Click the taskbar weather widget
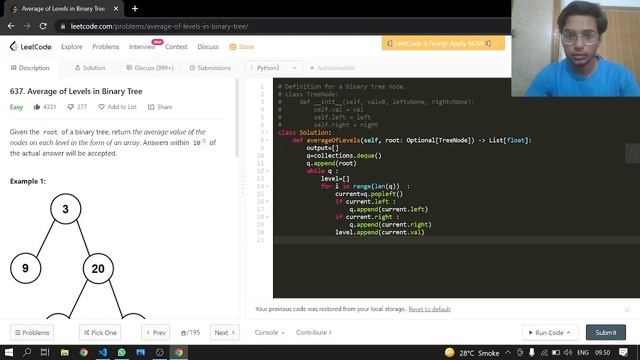 click(x=472, y=353)
